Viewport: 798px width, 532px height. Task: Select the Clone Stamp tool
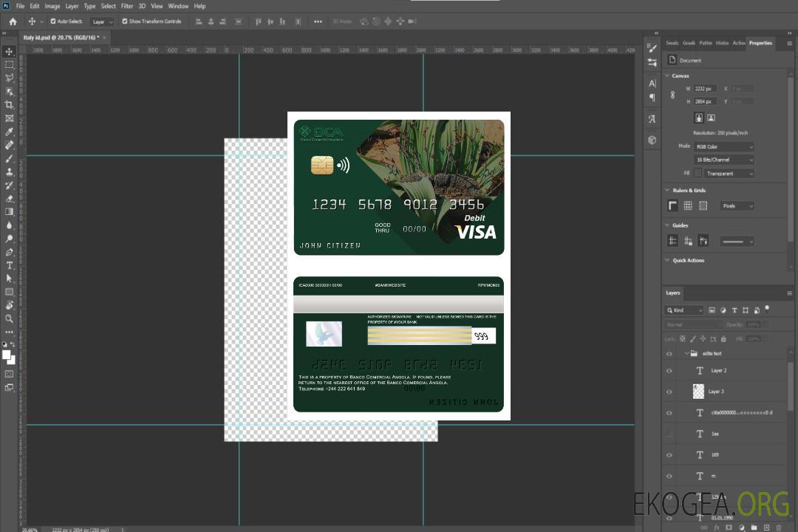(9, 172)
